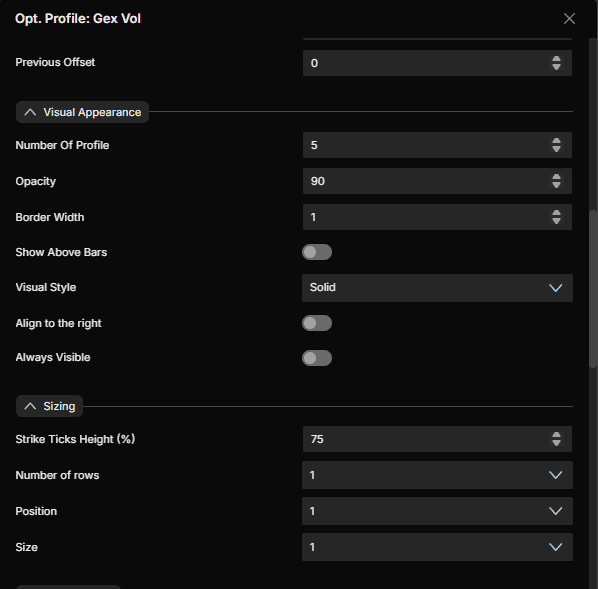The width and height of the screenshot is (598, 589).
Task: Open the Visual Style dropdown
Action: point(437,288)
